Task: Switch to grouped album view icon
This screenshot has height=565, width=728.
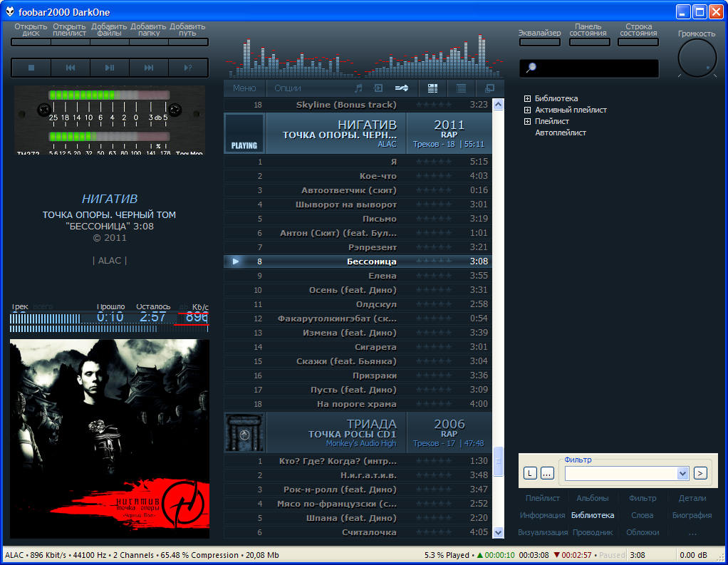Action: (x=432, y=88)
